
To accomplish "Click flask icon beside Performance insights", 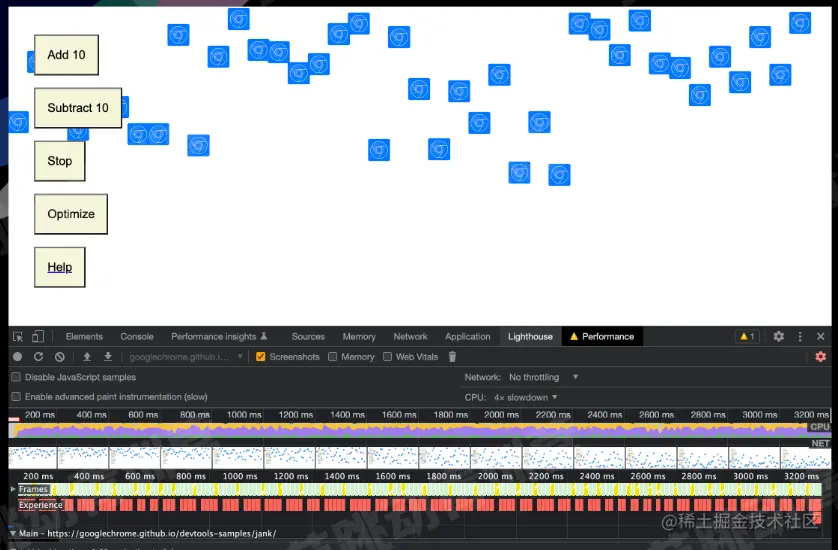I will pos(263,336).
